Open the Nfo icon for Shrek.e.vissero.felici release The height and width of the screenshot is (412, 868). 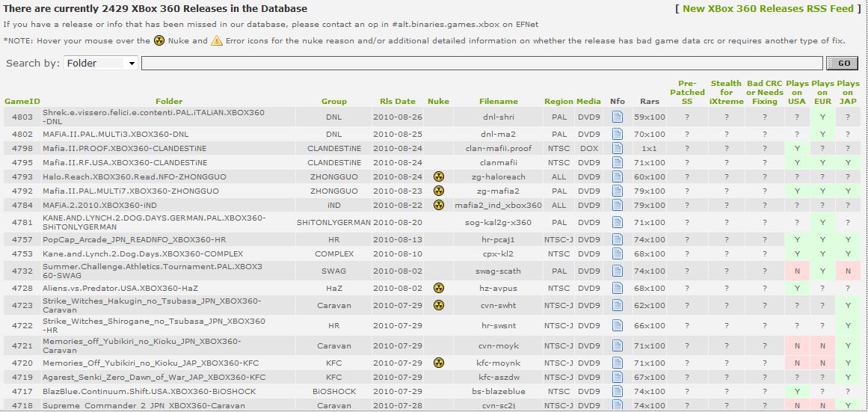pos(618,117)
